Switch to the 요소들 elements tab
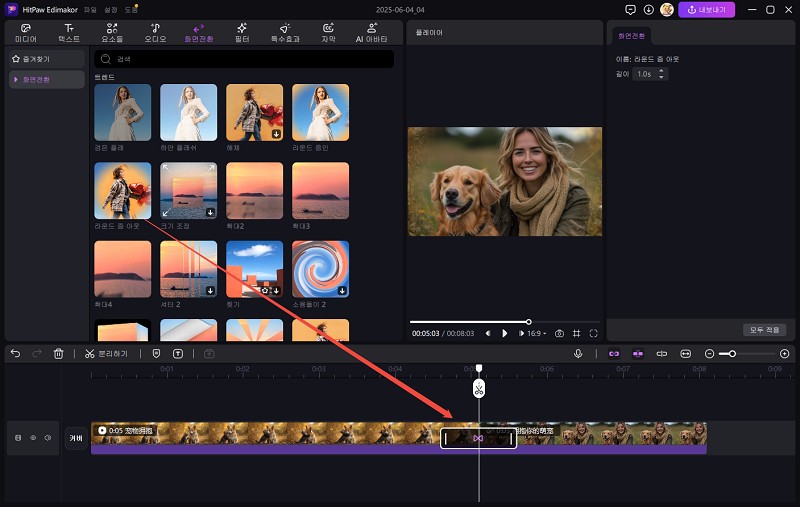800x507 pixels. point(112,33)
